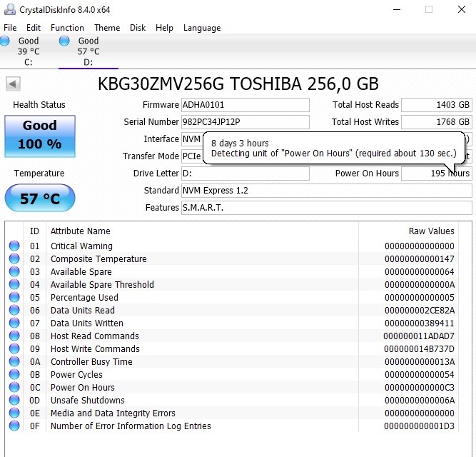Open the Help menu
The image size is (476, 457).
164,28
